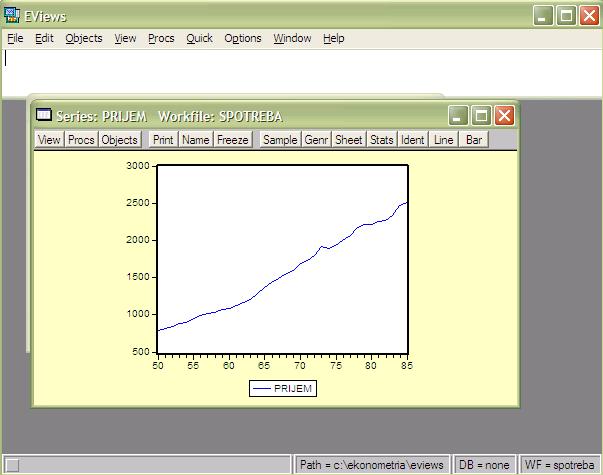Expand the View button in series toolbar

[49, 140]
